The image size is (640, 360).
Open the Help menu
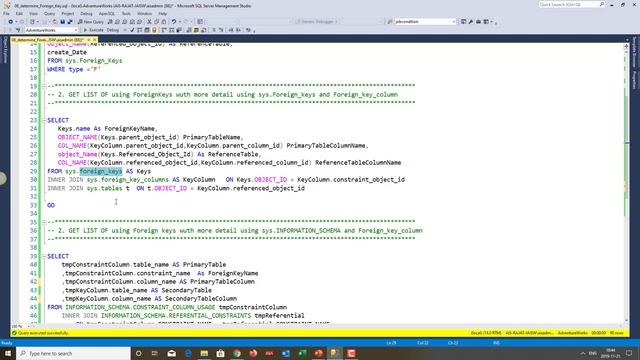click(163, 13)
